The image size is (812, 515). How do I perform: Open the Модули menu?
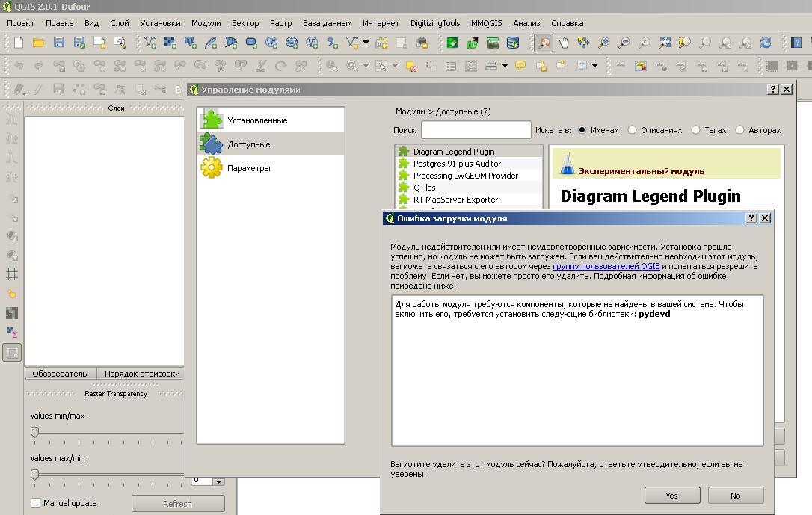point(206,23)
